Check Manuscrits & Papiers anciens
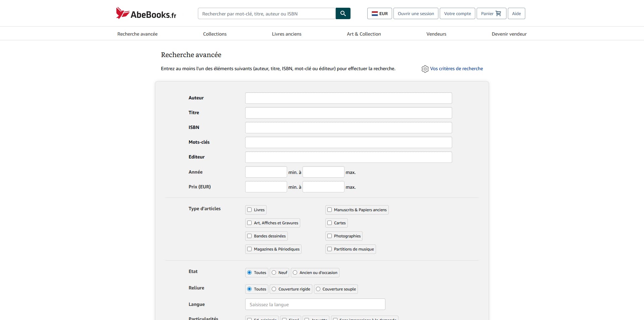 [330, 210]
